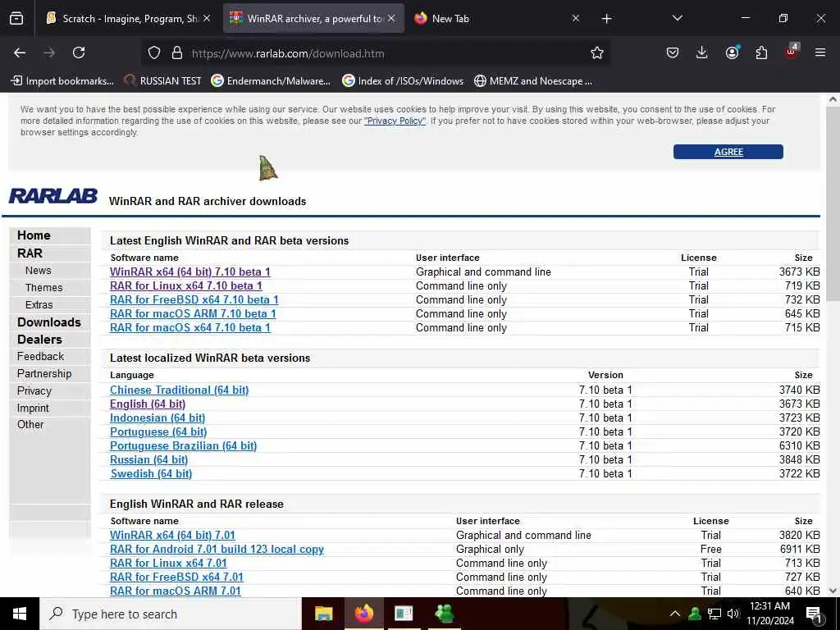Viewport: 840px width, 630px height.
Task: Open File Explorer from taskbar
Action: point(323,614)
